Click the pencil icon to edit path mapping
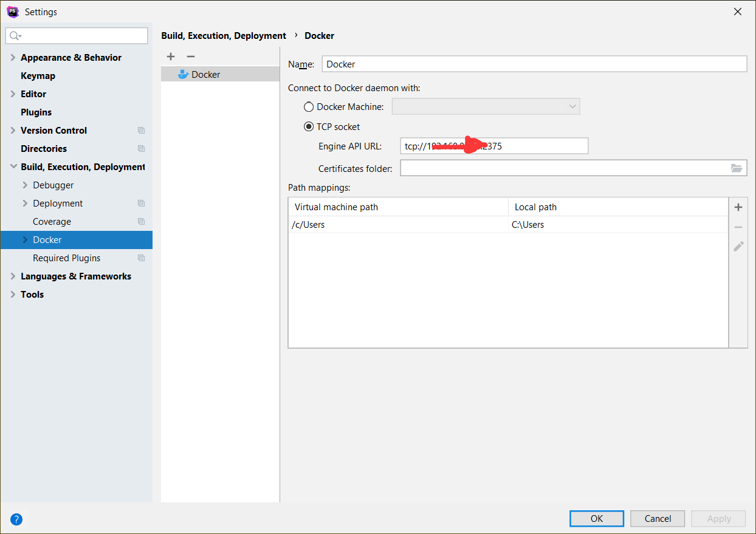The image size is (756, 534). pos(738,247)
